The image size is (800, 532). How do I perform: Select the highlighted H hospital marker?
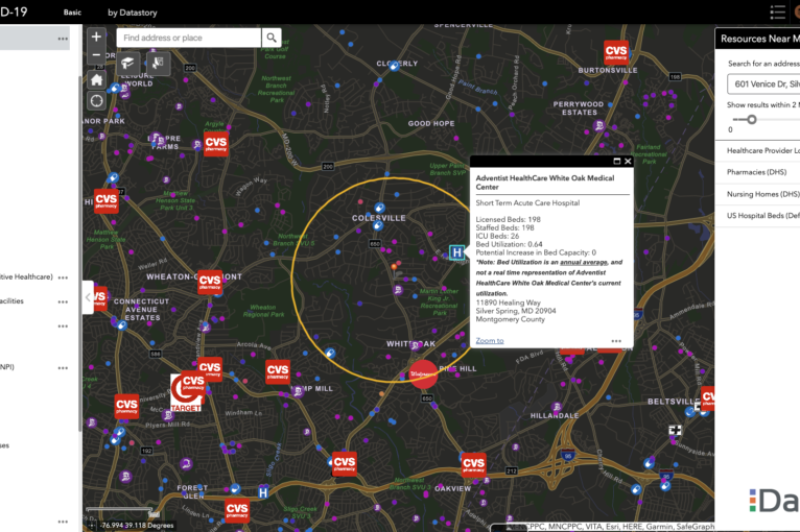[457, 252]
